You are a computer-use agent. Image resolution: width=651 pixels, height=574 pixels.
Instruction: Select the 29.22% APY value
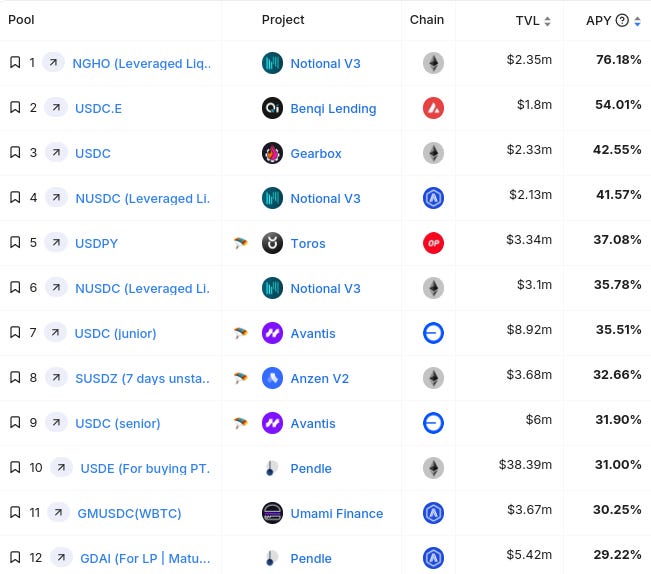617,554
